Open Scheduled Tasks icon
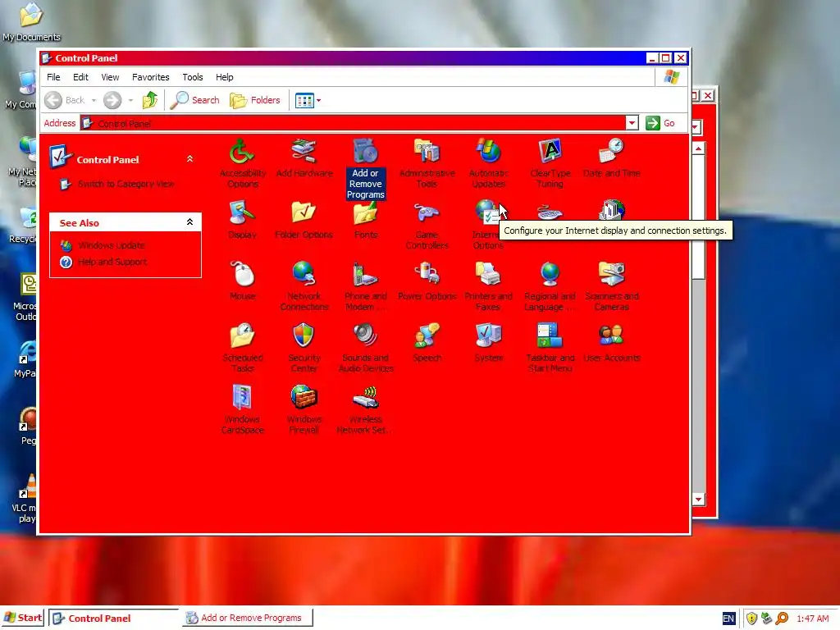 pyautogui.click(x=242, y=336)
